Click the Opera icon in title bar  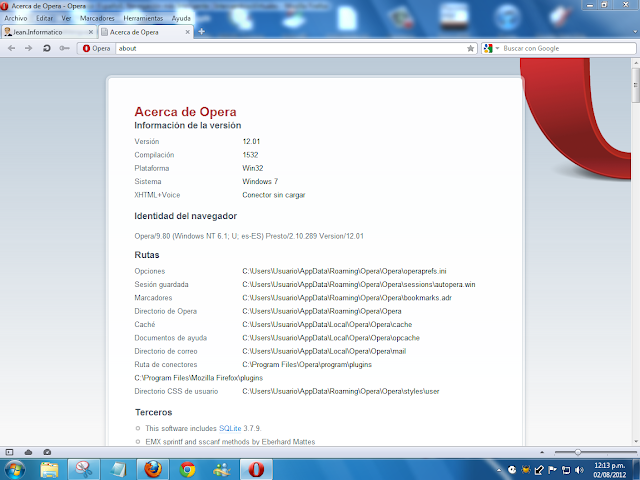(x=4, y=6)
